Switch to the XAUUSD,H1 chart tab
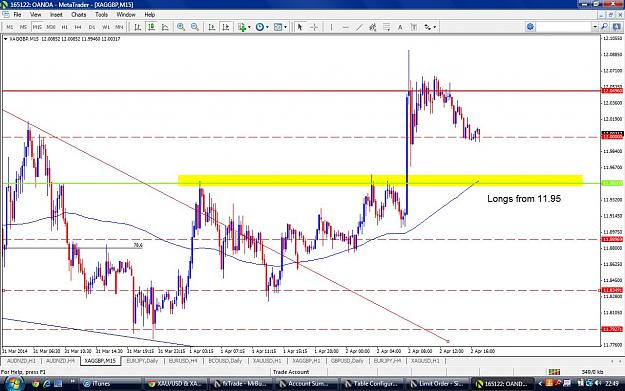This screenshot has height=391, width=625. click(x=267, y=361)
